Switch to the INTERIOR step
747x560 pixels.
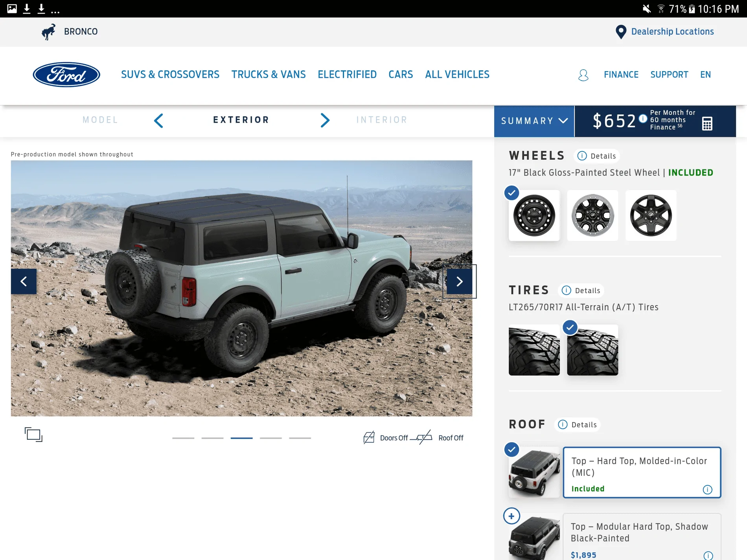[x=382, y=120]
